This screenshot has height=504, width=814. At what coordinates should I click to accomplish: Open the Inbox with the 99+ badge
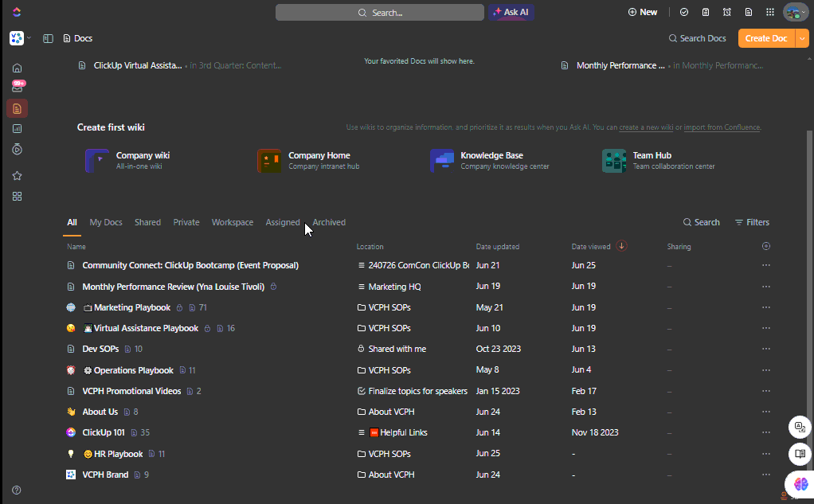[18, 87]
